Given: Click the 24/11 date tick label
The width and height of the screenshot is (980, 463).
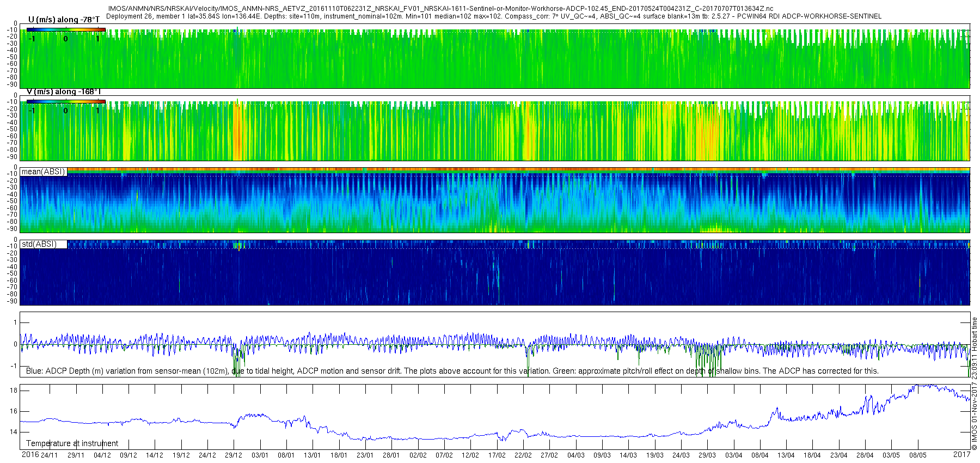Looking at the screenshot, I should (x=49, y=455).
